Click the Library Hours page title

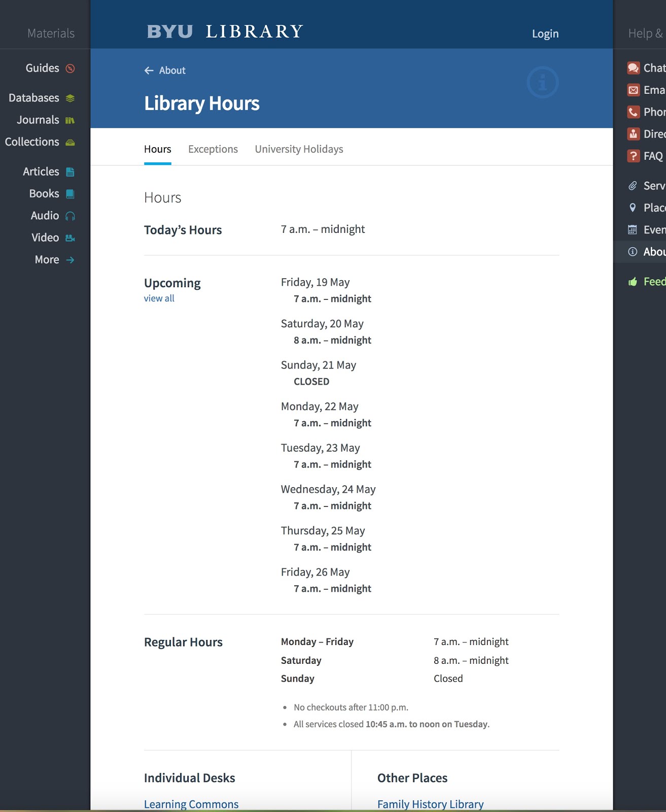[202, 104]
